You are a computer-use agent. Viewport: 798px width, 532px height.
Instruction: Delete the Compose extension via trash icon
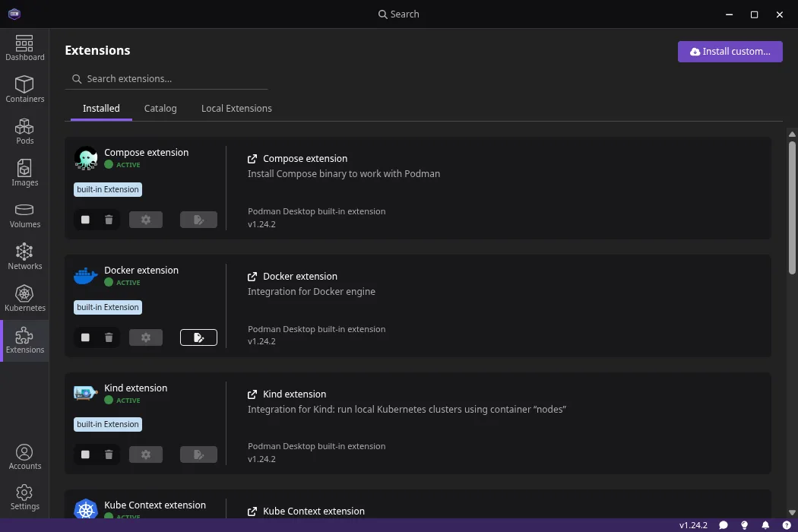coord(109,220)
